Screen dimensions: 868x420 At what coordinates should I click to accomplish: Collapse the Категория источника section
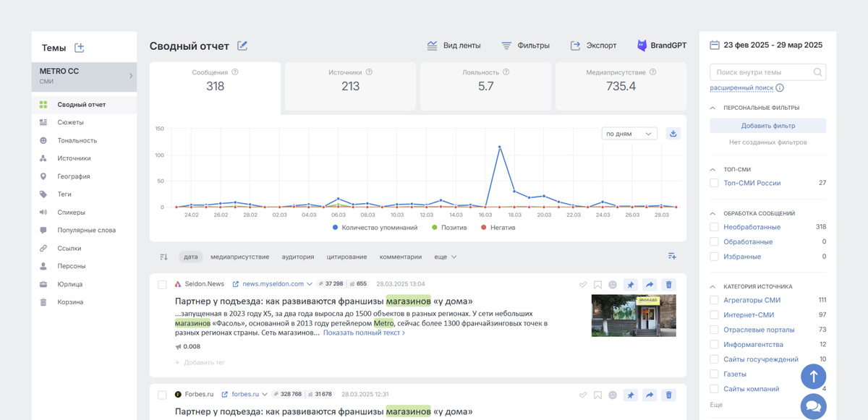click(x=712, y=286)
